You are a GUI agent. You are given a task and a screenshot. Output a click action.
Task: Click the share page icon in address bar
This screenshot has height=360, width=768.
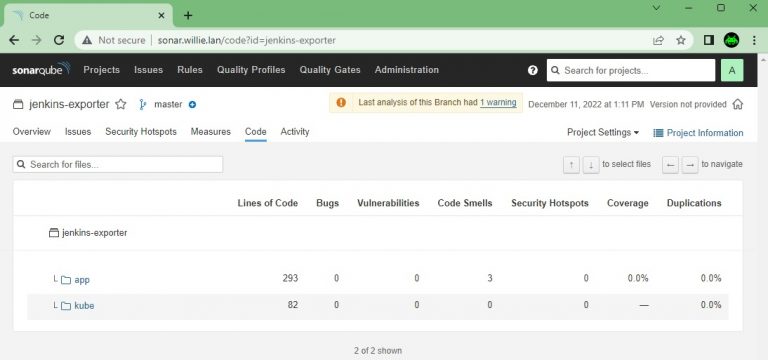coord(659,40)
